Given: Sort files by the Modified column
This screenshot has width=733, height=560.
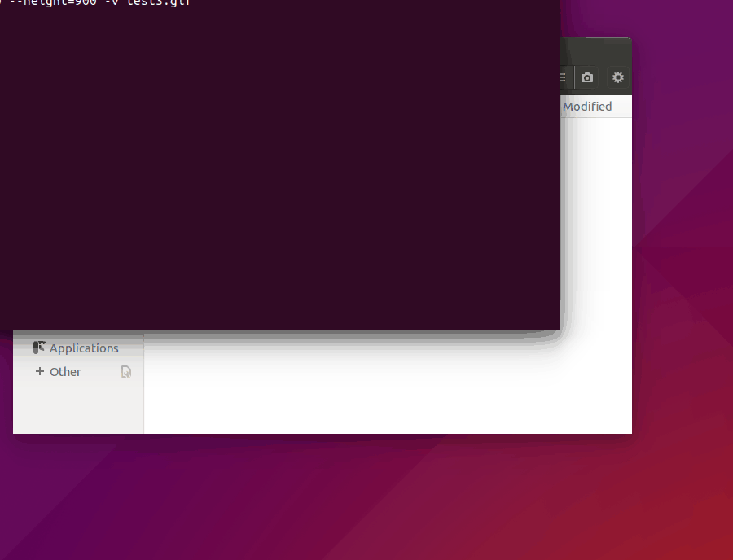Looking at the screenshot, I should [587, 106].
